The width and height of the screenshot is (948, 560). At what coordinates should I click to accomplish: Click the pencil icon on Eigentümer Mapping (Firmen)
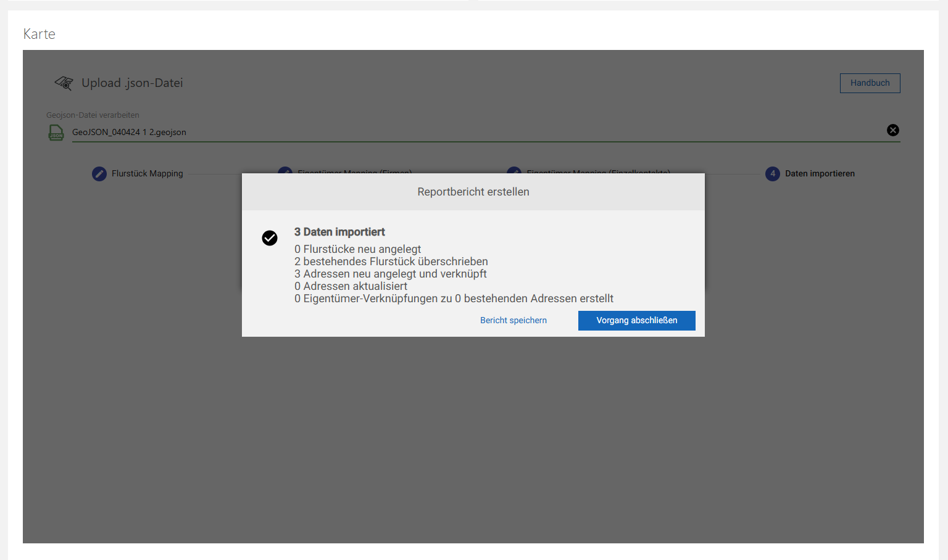(285, 173)
